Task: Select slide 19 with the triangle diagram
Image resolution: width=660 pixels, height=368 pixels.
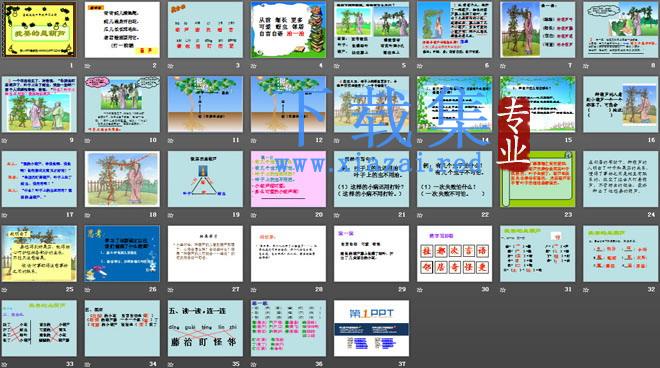Action: tap(205, 179)
